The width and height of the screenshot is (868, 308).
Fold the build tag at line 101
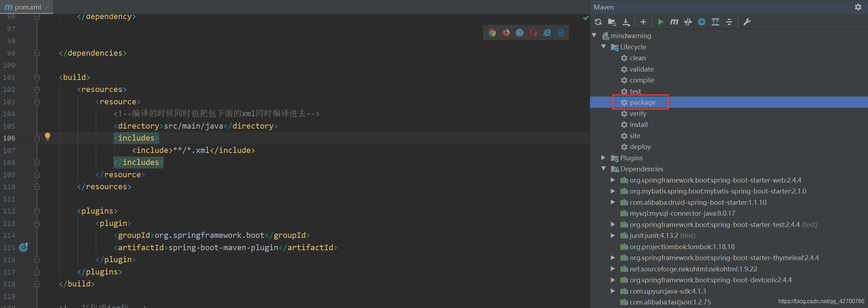(37, 78)
